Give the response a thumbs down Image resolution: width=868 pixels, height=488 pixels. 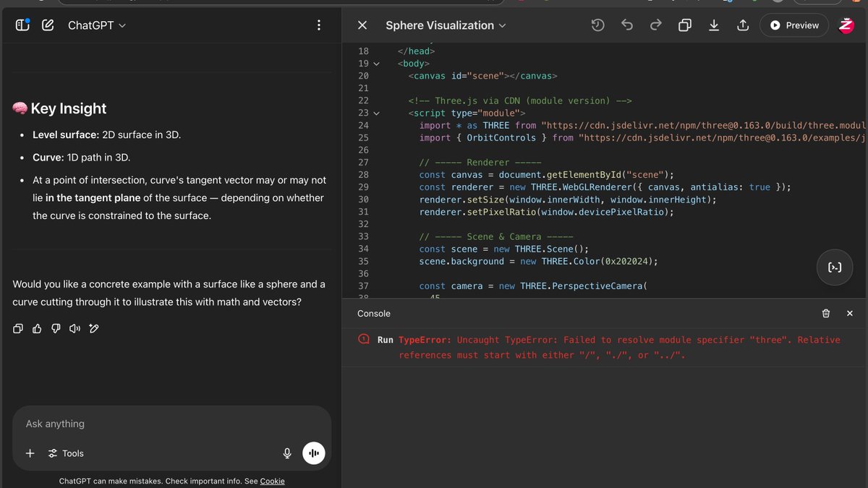[56, 329]
